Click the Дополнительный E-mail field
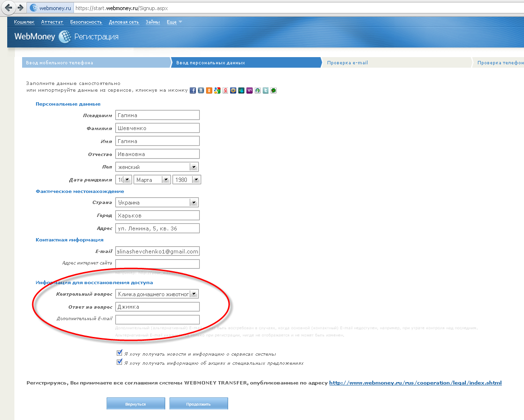The height and width of the screenshot is (420, 524). 158,320
